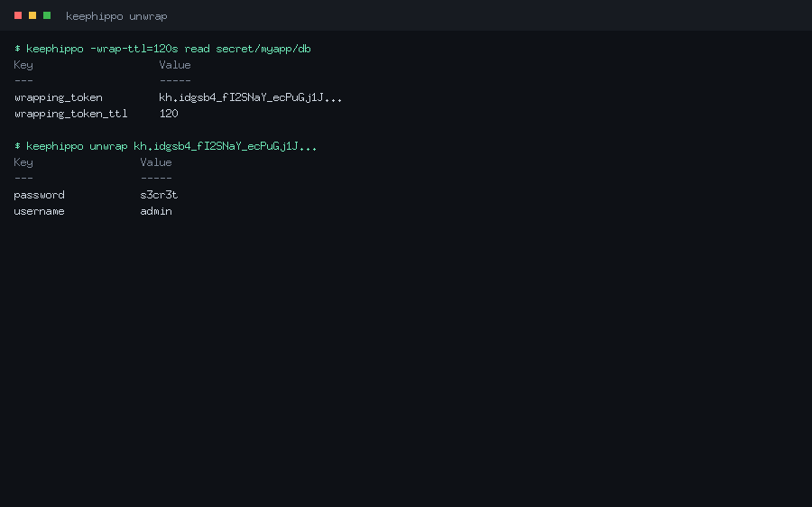Image resolution: width=812 pixels, height=507 pixels.
Task: Click the 'Key' header of the second table
Action: 23,162
